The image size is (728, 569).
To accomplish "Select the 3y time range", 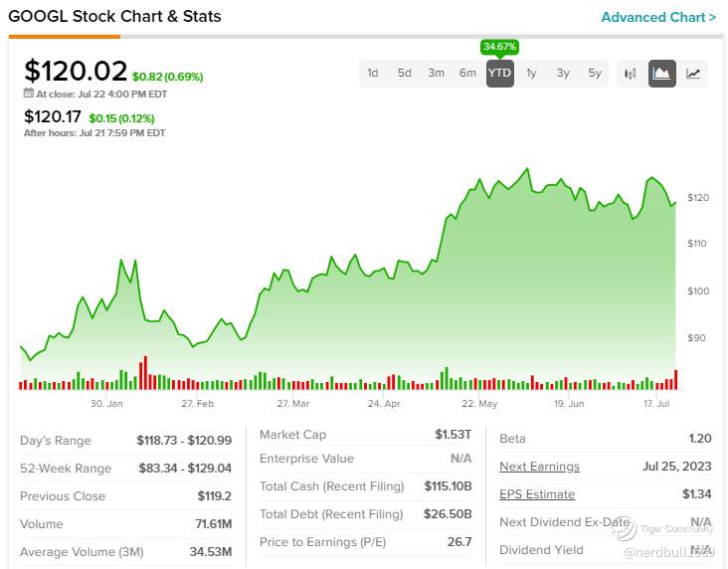I will point(563,74).
